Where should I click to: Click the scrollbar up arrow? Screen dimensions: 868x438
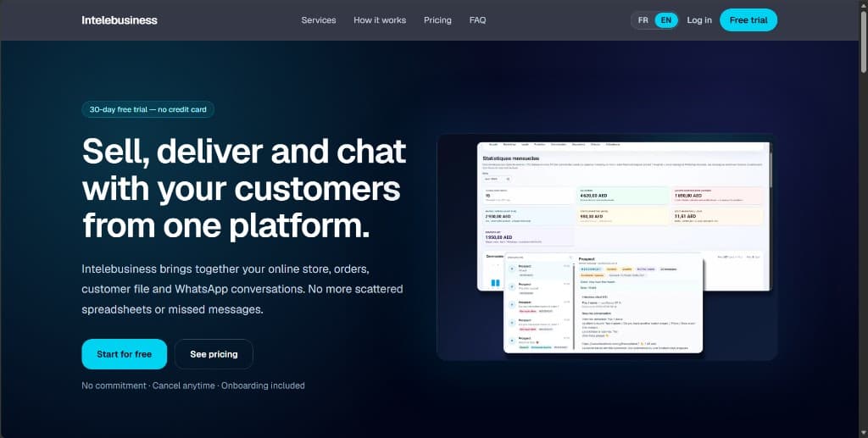pos(863,4)
